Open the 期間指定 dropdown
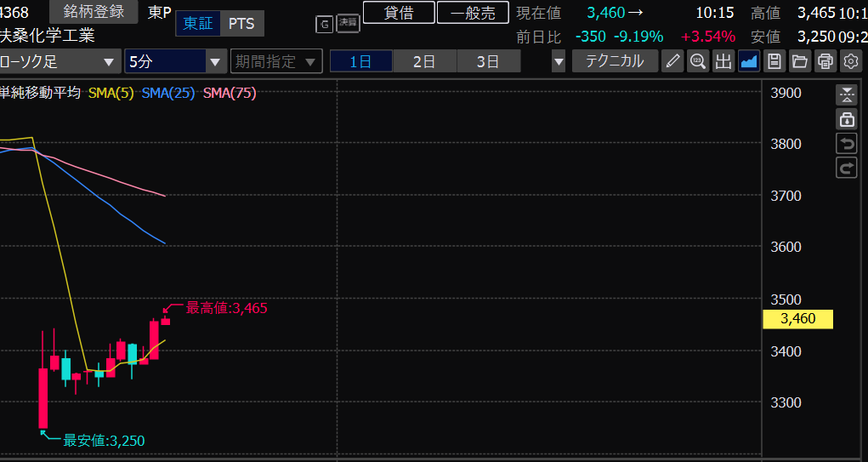The width and height of the screenshot is (868, 462). click(276, 61)
